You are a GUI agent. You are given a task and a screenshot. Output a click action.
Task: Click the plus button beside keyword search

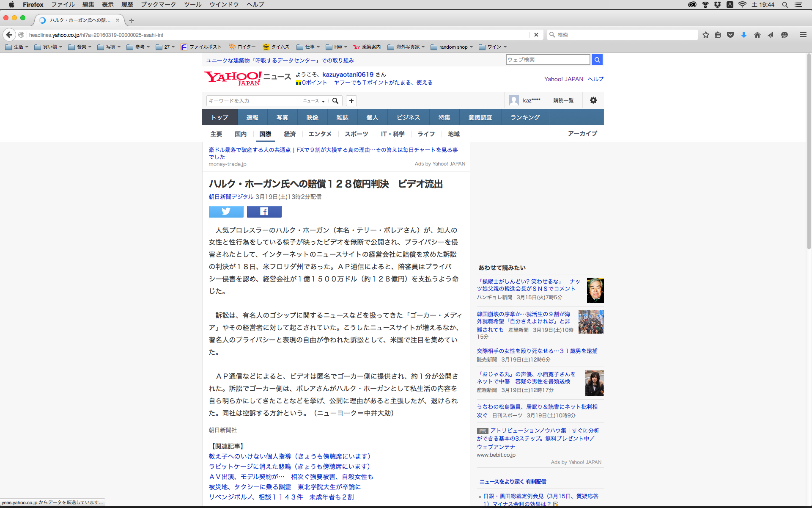coord(351,101)
